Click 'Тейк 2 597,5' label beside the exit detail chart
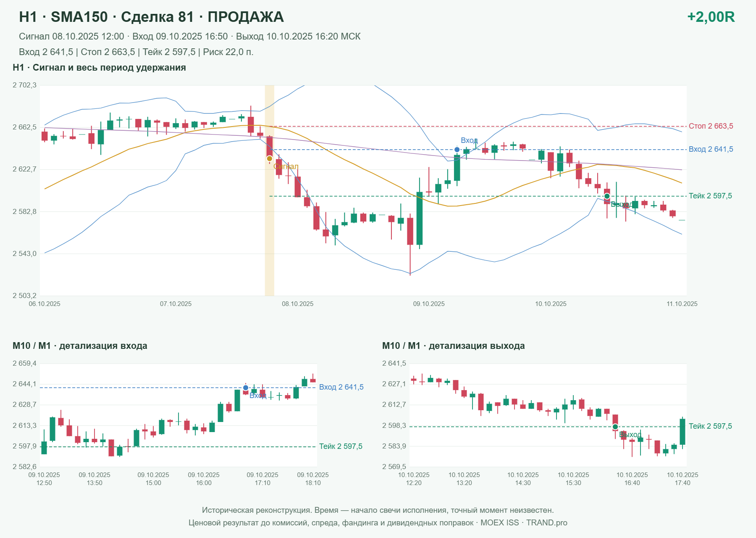Screen dimensions: 756x538 [x=710, y=426]
